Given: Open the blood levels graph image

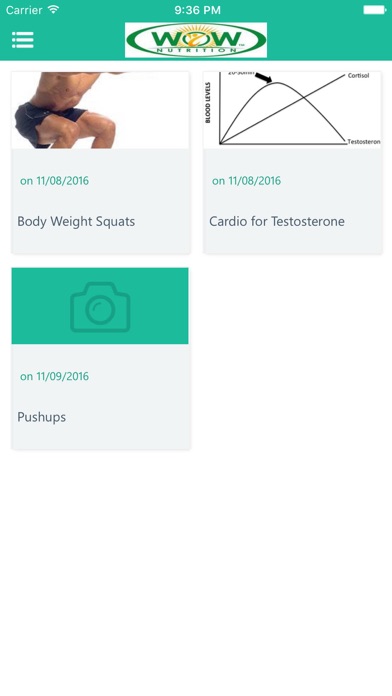Looking at the screenshot, I should [x=292, y=110].
